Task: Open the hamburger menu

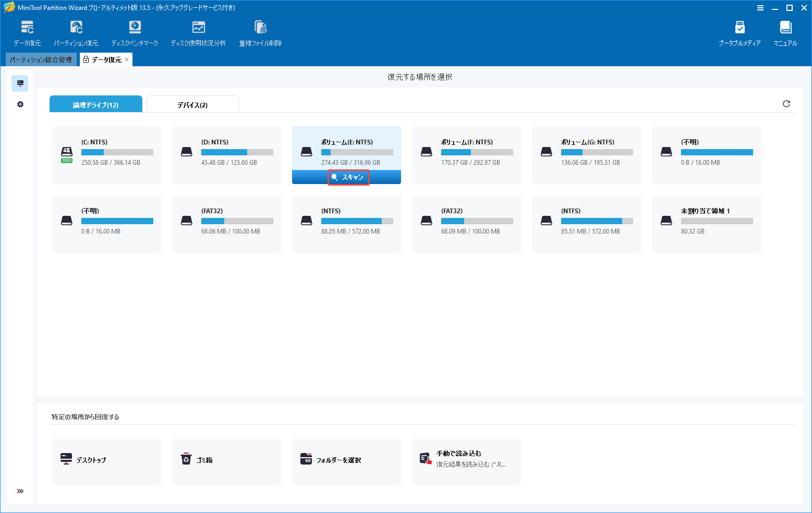Action: coord(760,7)
